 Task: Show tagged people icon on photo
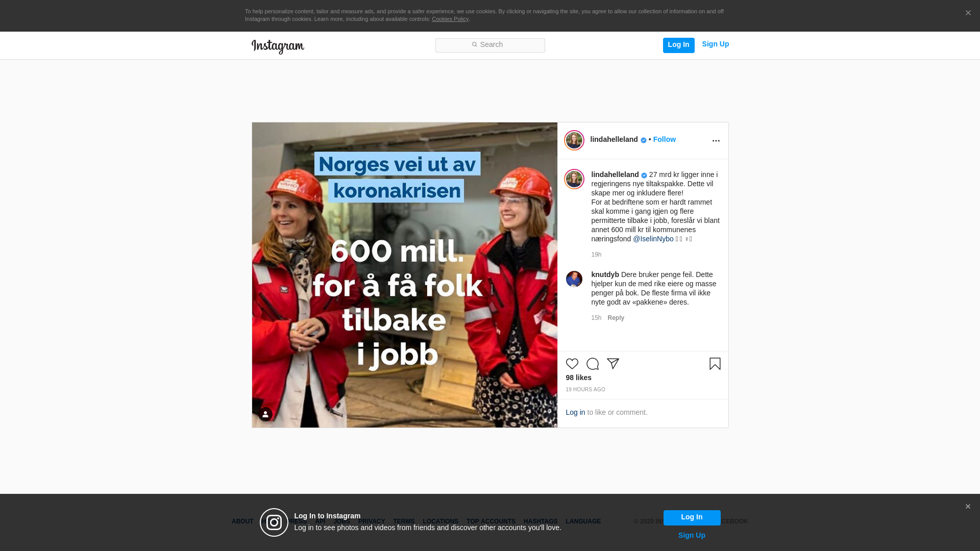pos(265,414)
